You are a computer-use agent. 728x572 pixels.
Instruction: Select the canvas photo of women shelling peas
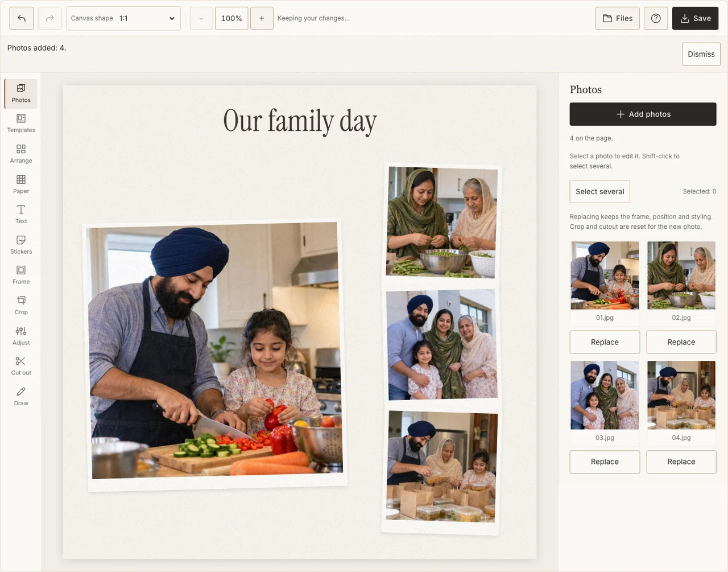(x=442, y=223)
